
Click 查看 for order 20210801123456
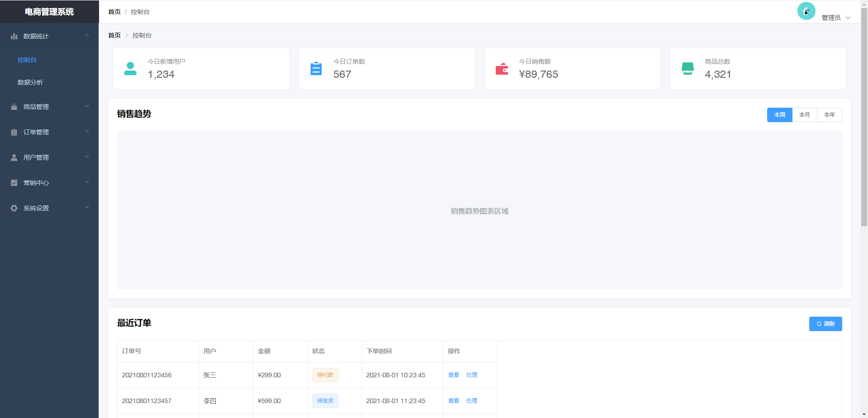pos(453,375)
